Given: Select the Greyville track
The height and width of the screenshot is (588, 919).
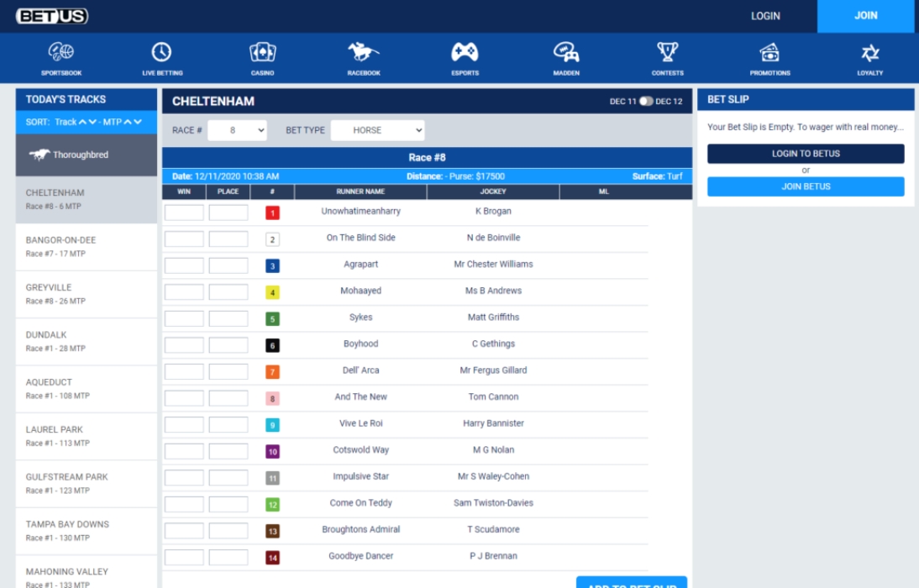Looking at the screenshot, I should (87, 294).
